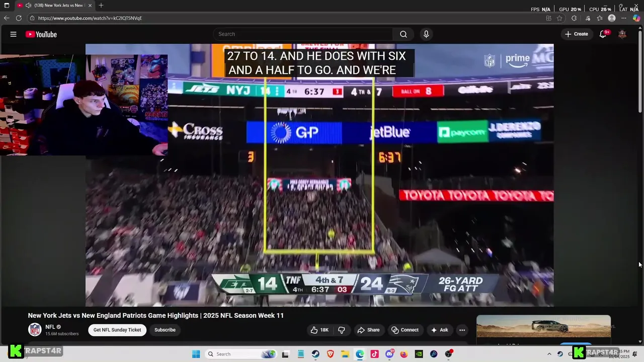
Task: Launch Firefox from the taskbar
Action: [404, 354]
